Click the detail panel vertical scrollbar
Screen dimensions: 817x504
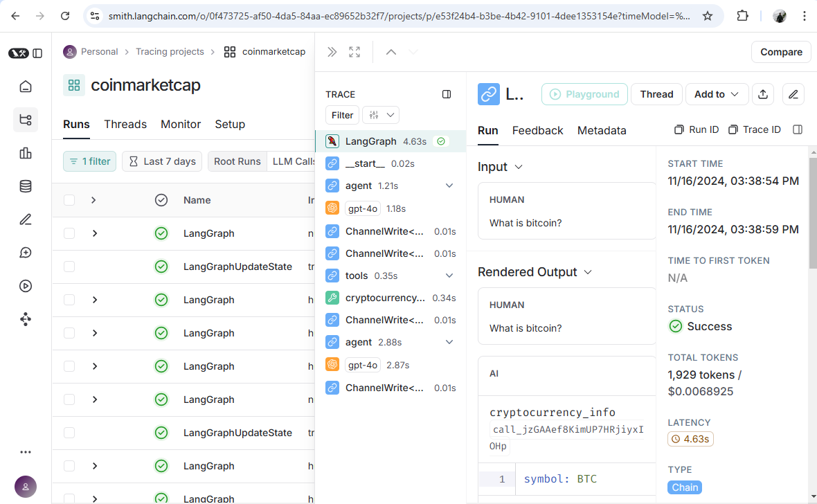pyautogui.click(x=813, y=214)
